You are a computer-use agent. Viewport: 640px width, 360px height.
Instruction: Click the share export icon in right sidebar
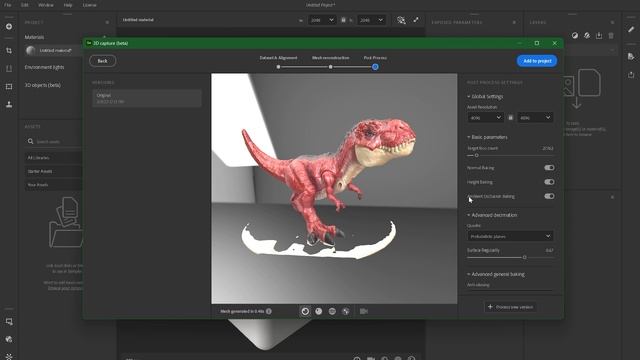pos(631,75)
